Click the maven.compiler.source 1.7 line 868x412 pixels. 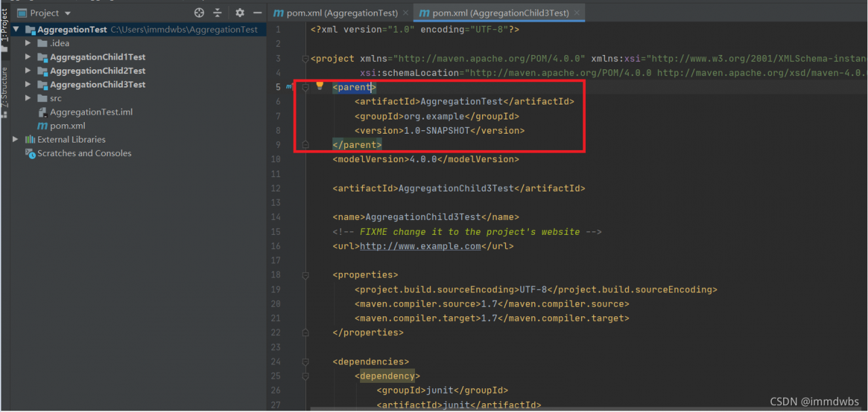[492, 304]
